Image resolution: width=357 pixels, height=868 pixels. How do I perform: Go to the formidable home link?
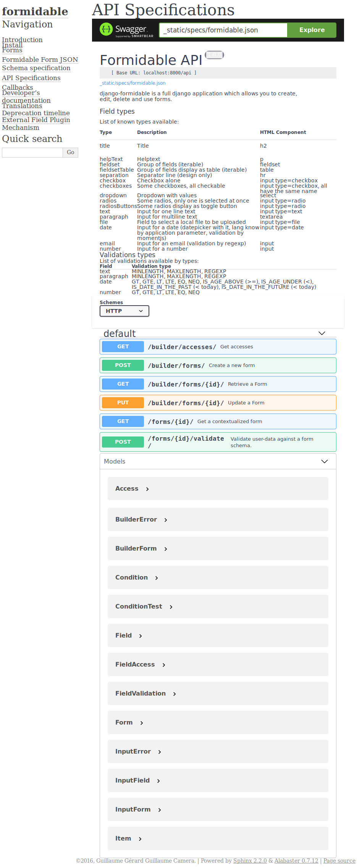[x=35, y=11]
